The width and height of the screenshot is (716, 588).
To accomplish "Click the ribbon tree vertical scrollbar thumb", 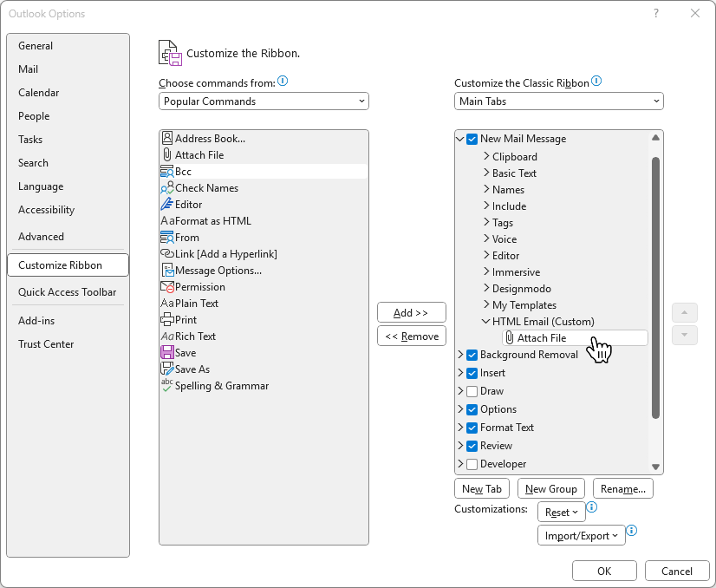I will (655, 287).
